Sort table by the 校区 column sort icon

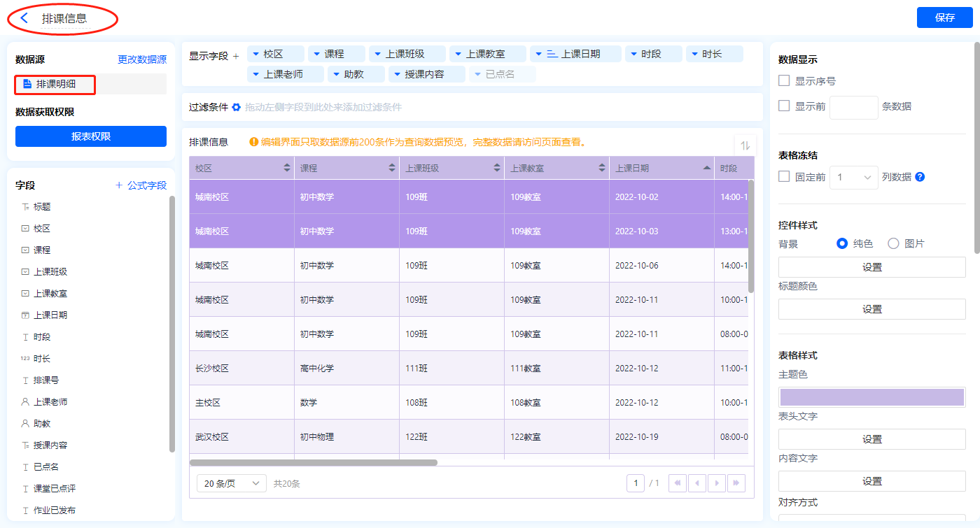coord(286,168)
